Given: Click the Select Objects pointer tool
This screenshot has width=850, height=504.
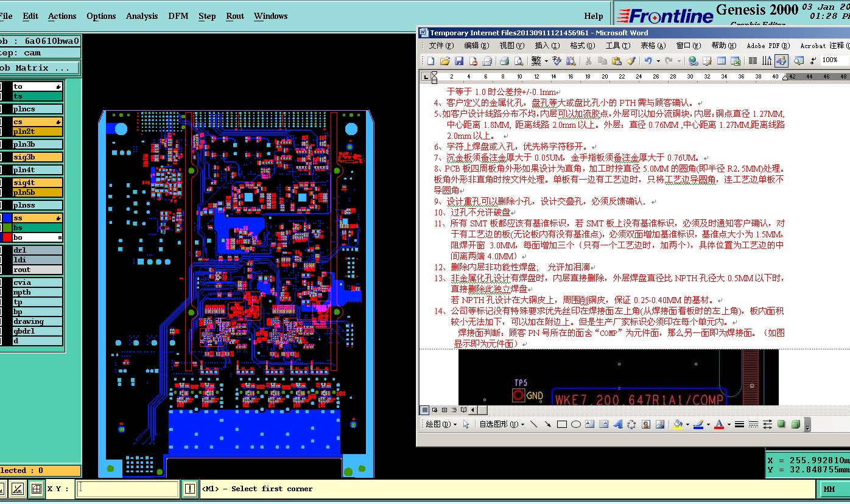Looking at the screenshot, I should coord(466,424).
